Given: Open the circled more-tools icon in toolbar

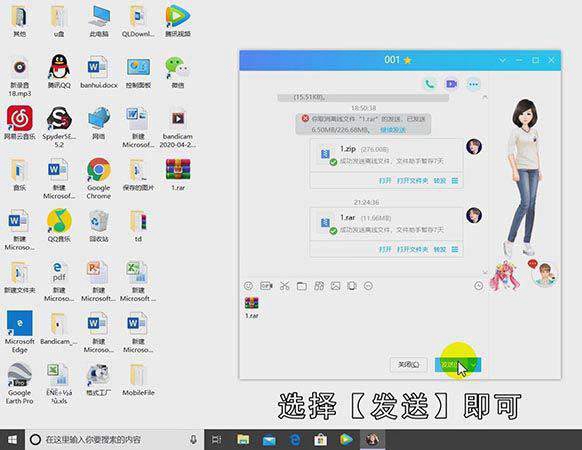Looking at the screenshot, I should pyautogui.click(x=368, y=286).
